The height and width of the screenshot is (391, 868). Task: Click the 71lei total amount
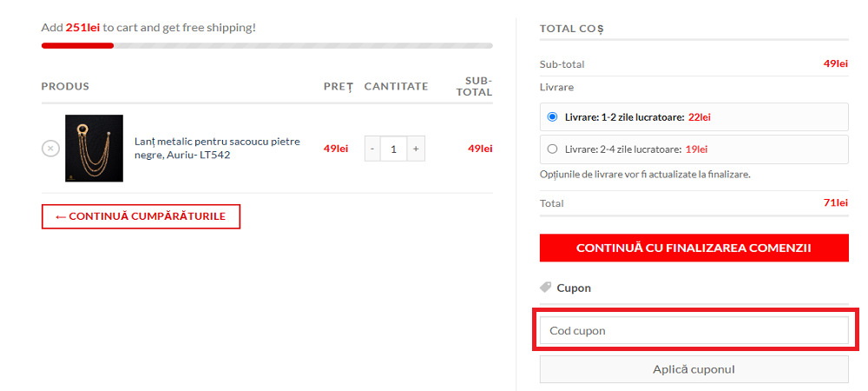click(x=835, y=202)
